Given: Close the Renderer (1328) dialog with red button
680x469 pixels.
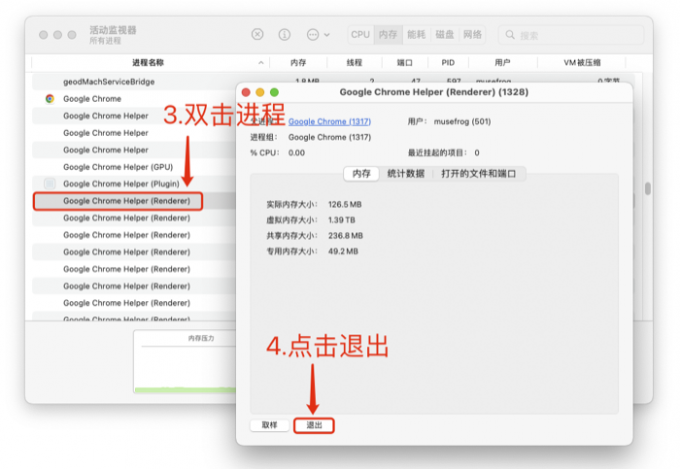Looking at the screenshot, I should click(x=246, y=92).
